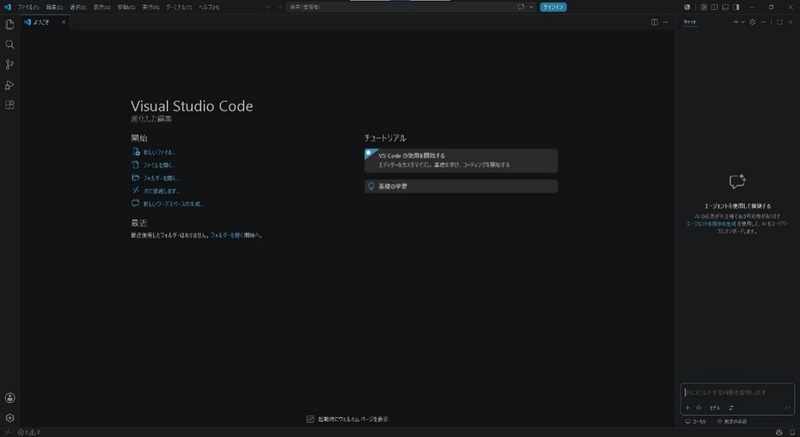Show errors and warnings count in the status bar
This screenshot has width=800, height=437.
[29, 432]
